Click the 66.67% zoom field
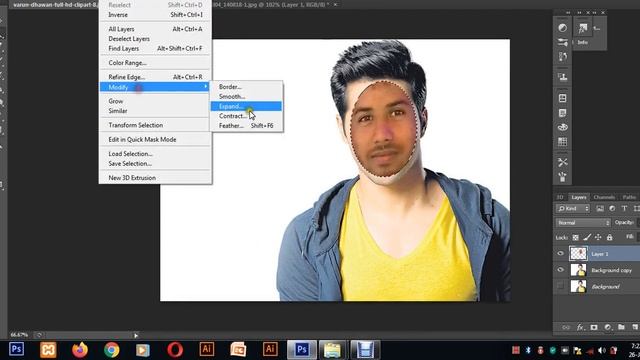This screenshot has width=640, height=360. pos(19,335)
